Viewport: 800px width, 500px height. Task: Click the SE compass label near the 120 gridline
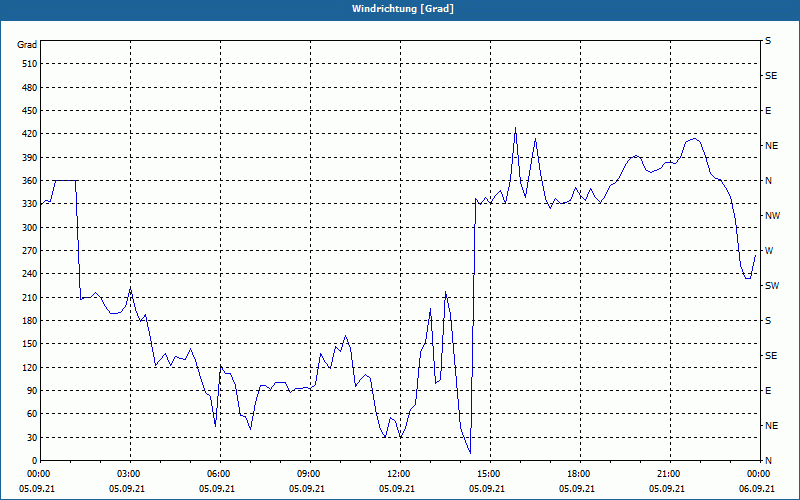pos(771,356)
